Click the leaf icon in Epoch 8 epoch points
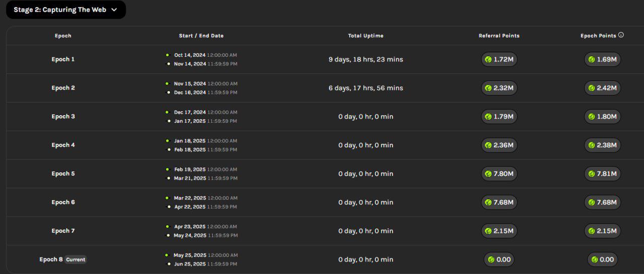 point(595,259)
